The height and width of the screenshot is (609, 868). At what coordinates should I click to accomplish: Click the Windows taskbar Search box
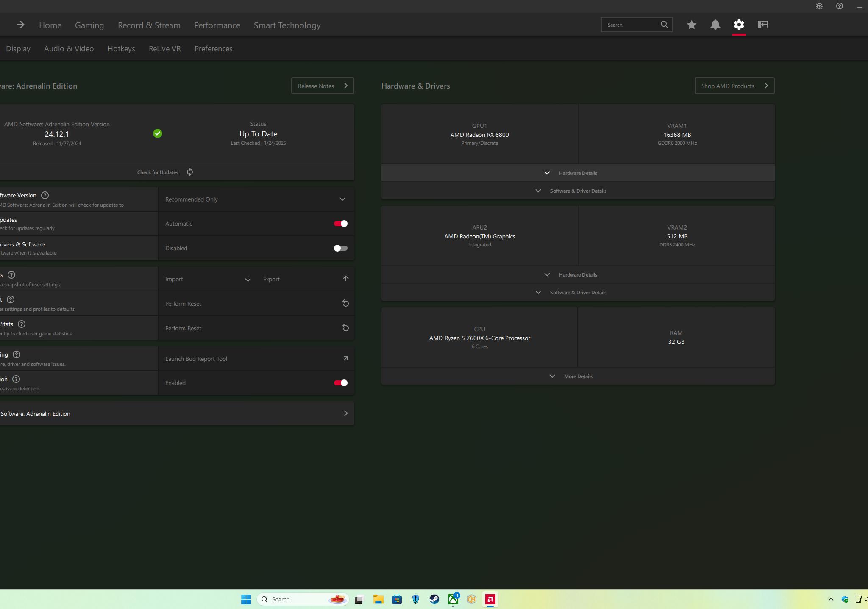coord(303,599)
